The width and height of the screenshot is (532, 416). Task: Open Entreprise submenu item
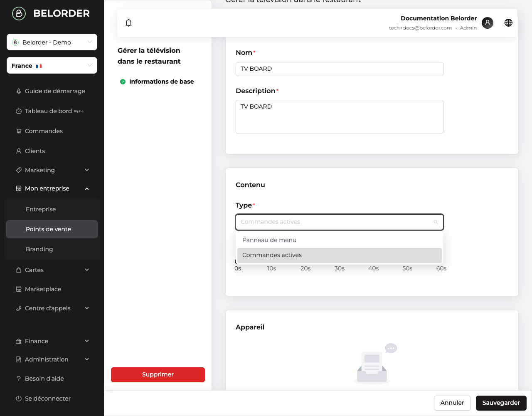pos(52,209)
